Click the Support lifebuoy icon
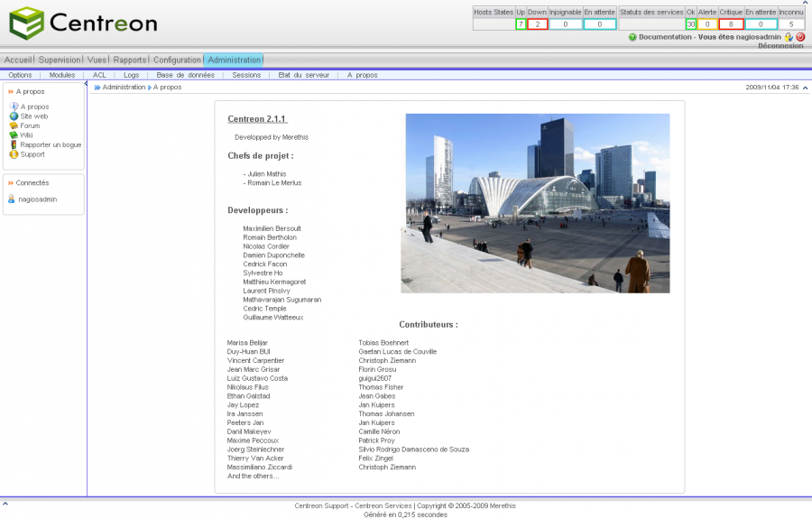The width and height of the screenshot is (812, 519). [14, 154]
